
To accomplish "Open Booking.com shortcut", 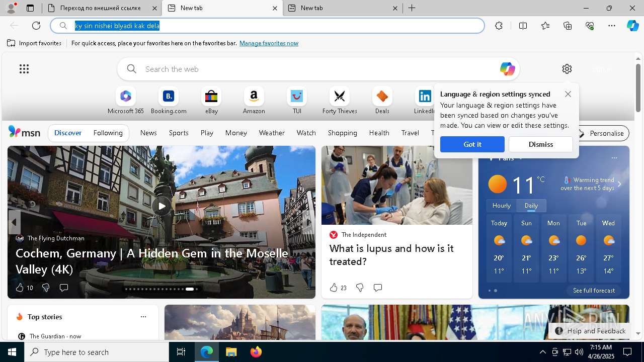I will [169, 101].
